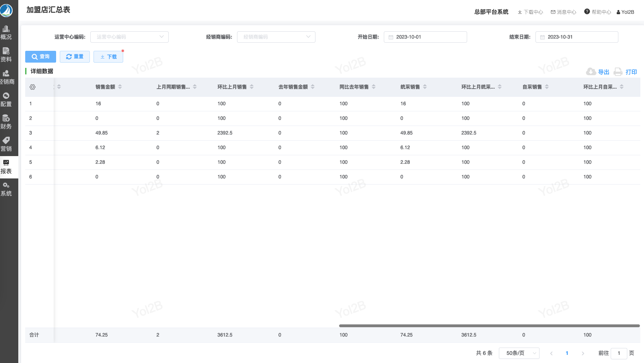The image size is (644, 363).
Task: Click the 导出 cloud export icon
Action: [591, 72]
